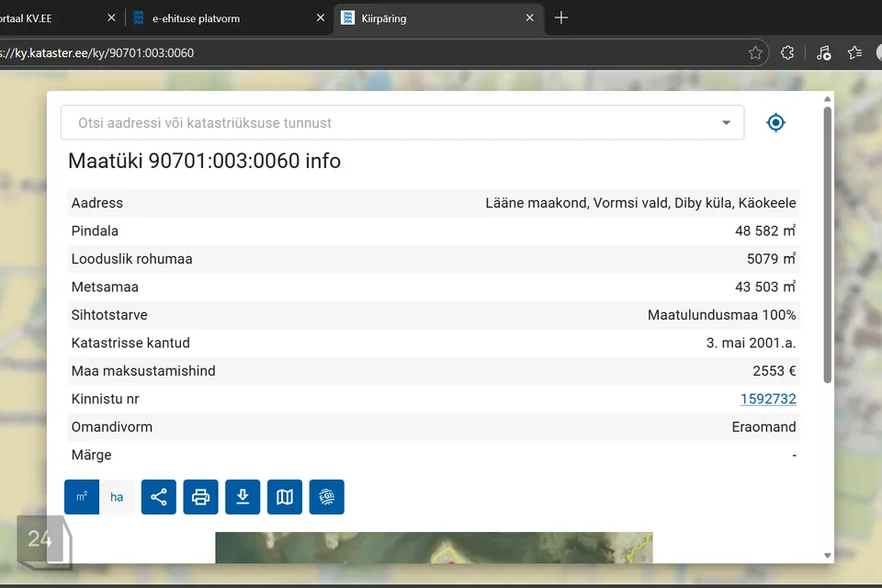Select the address value ending 'Käokeele'
The image size is (882, 588).
(x=640, y=202)
